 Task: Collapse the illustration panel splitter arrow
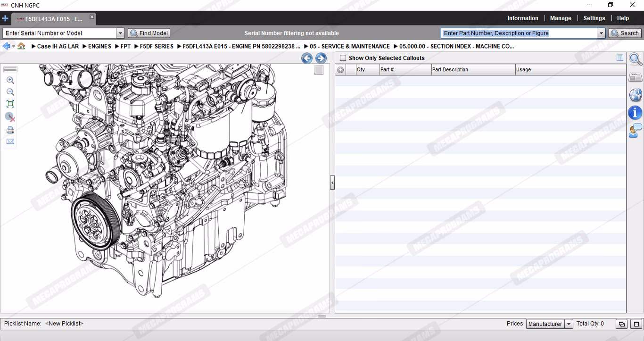point(332,183)
